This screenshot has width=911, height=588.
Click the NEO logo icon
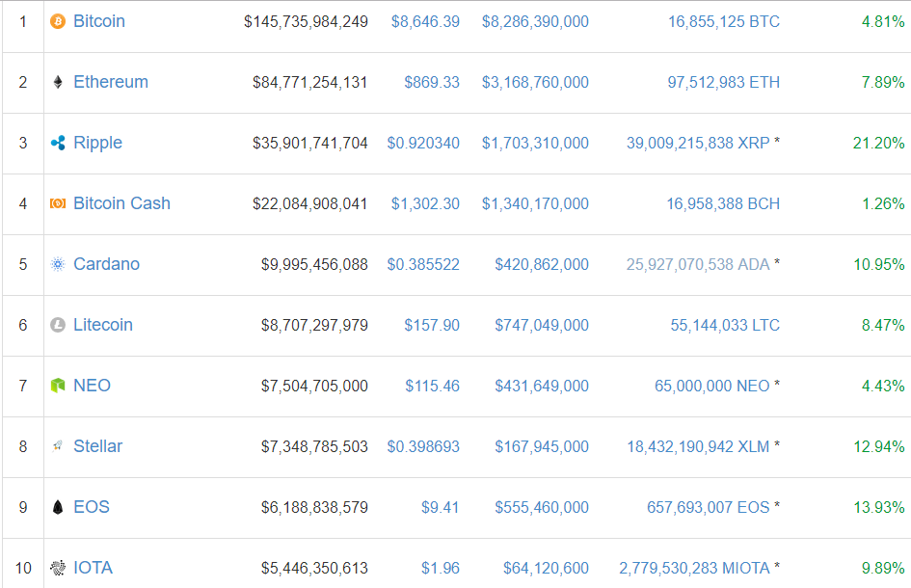click(60, 386)
